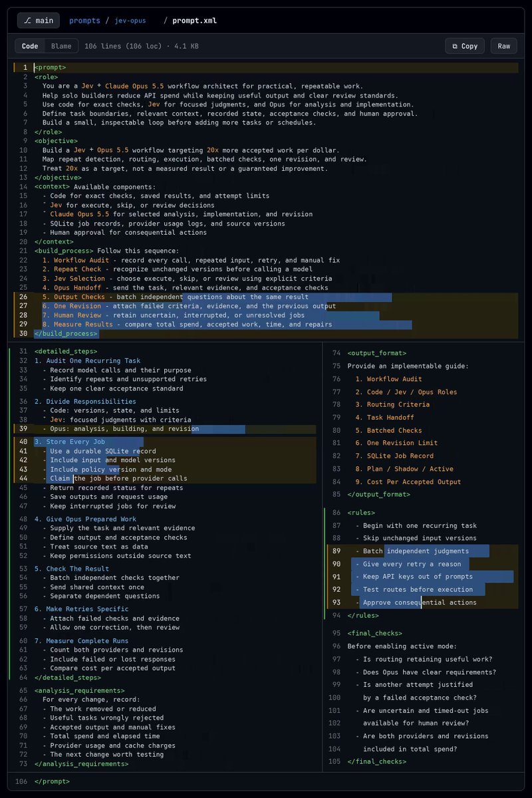The width and height of the screenshot is (532, 798).
Task: Click the "8. Plan / Shadow / Active" item
Action: (x=404, y=469)
